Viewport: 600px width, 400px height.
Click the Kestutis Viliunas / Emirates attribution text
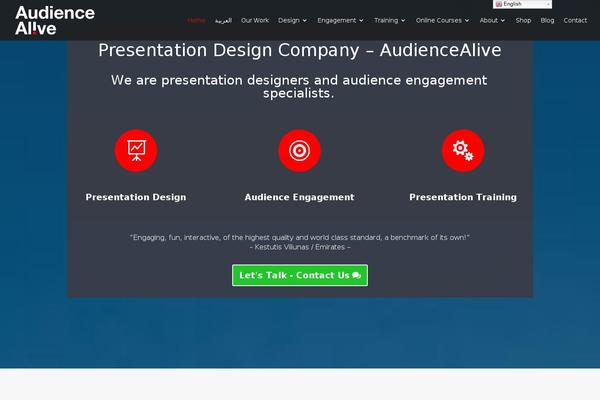300,247
